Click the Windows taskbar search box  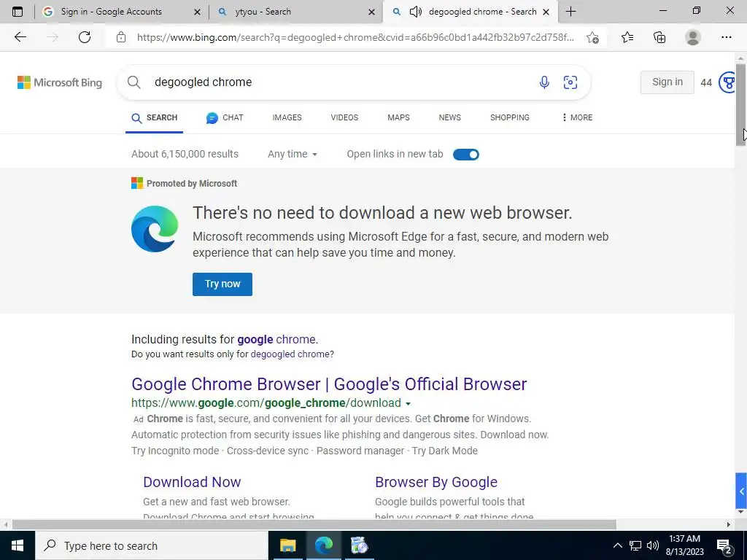(152, 545)
